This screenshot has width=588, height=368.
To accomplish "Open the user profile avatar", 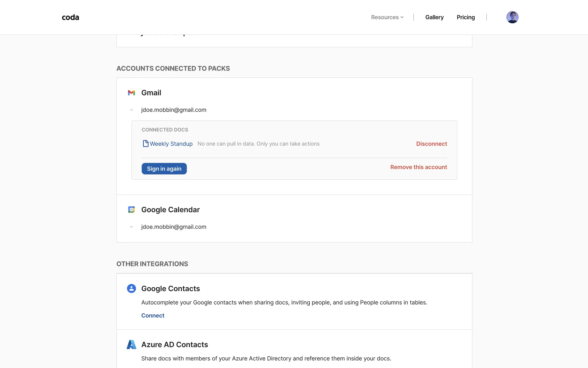I will point(512,17).
